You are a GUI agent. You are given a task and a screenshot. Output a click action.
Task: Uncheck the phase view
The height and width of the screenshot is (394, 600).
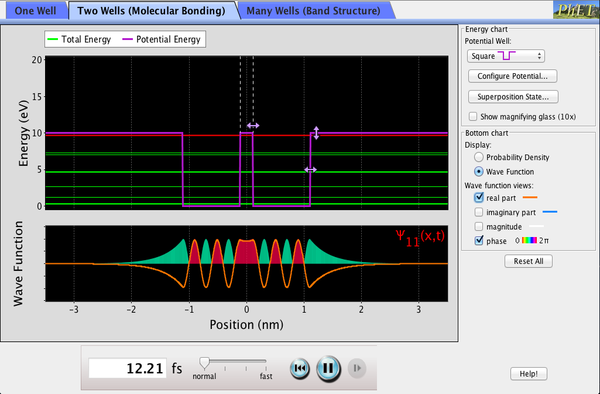tap(479, 241)
